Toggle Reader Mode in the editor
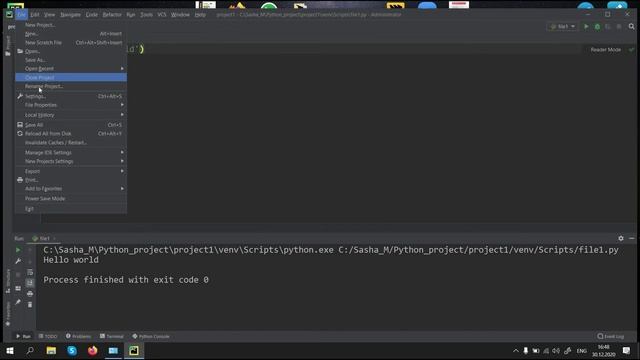Image resolution: width=640 pixels, height=360 pixels. 606,50
